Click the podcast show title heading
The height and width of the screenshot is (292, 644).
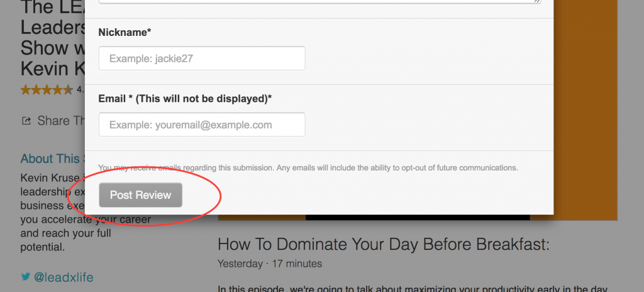tap(53, 38)
